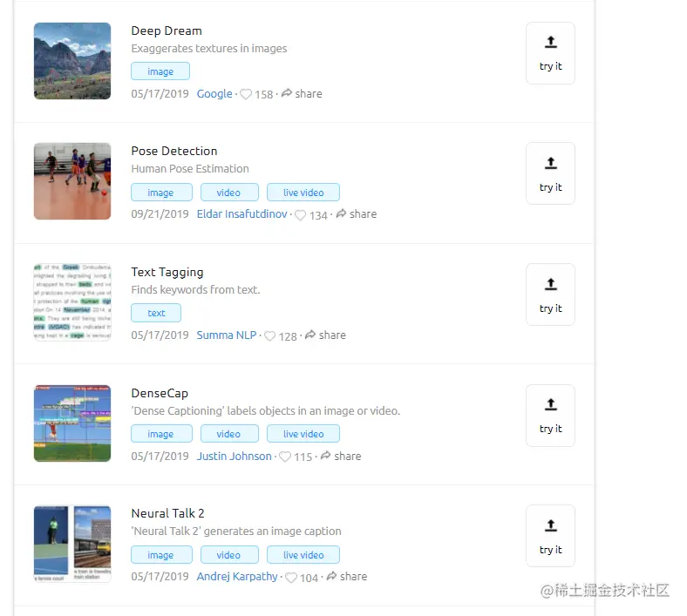Open the Andrej Karpathy author link
Image resolution: width=687 pixels, height=616 pixels.
click(237, 577)
